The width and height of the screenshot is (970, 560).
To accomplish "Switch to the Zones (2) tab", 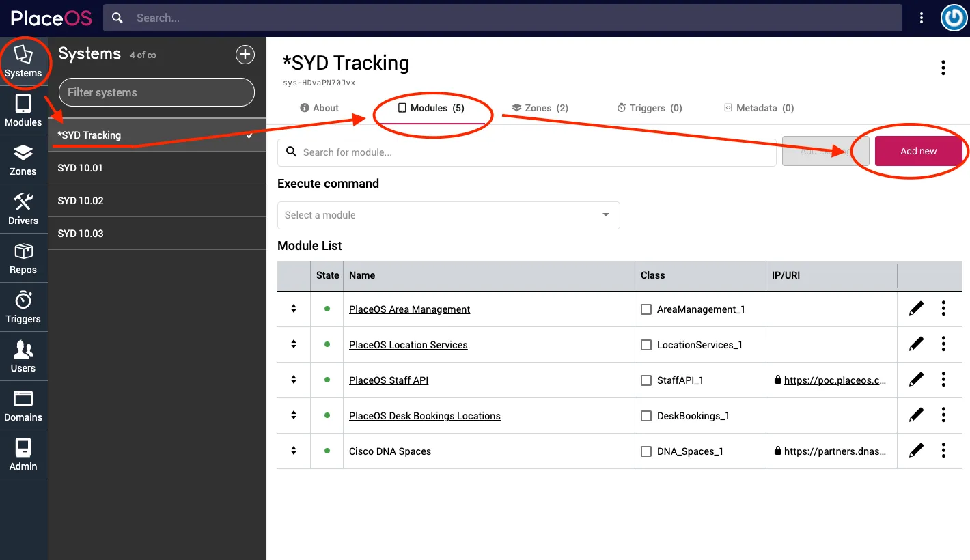I will click(x=540, y=108).
